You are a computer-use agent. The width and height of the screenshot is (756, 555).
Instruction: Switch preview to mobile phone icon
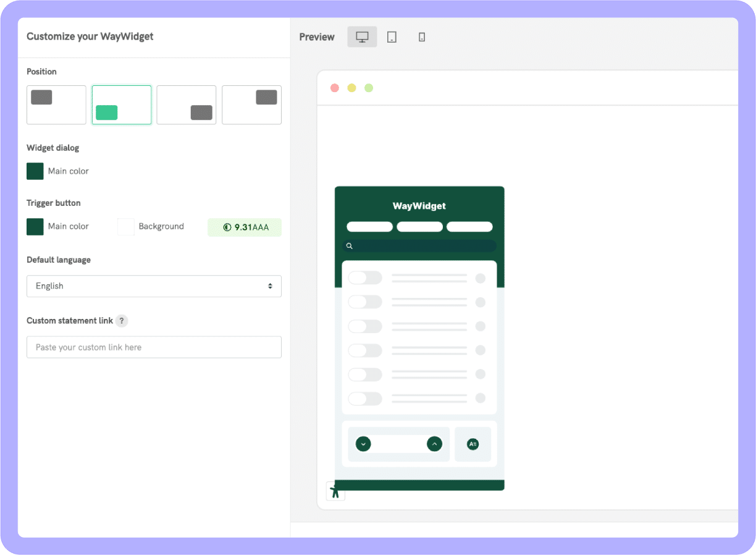click(x=422, y=37)
